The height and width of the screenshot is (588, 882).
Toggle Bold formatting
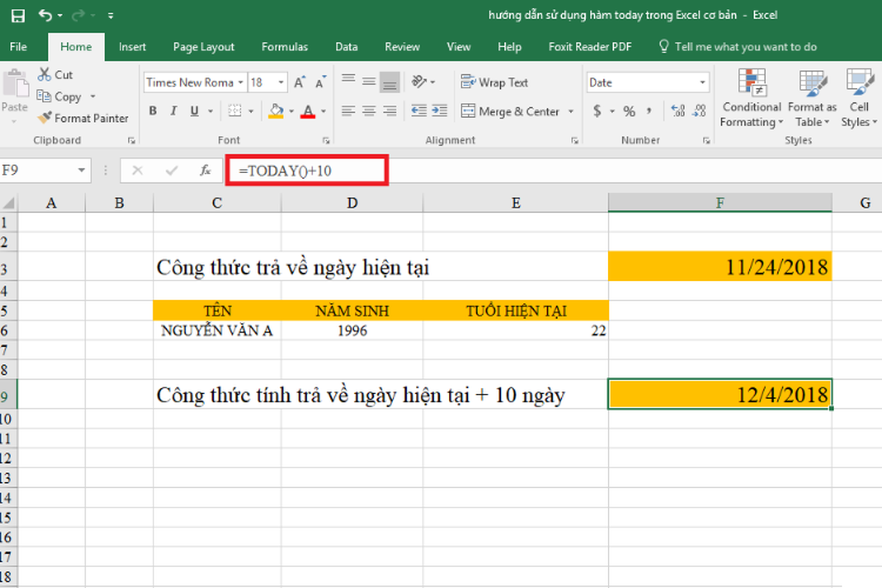(x=153, y=111)
